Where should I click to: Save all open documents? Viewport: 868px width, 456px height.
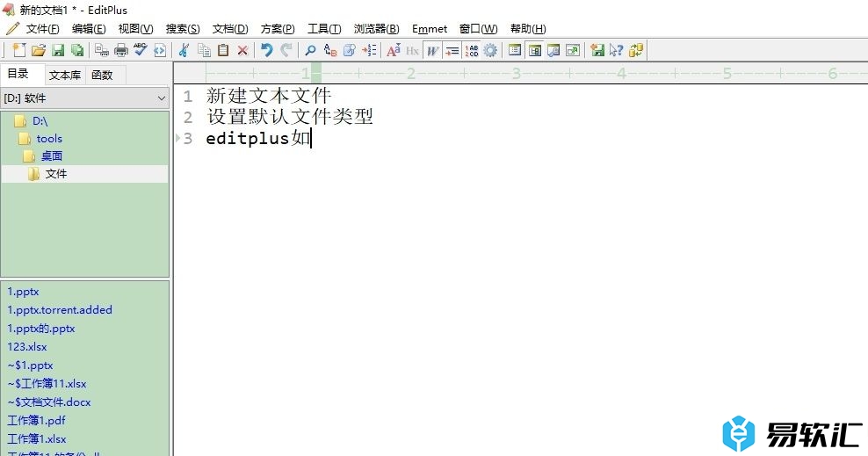coord(77,50)
